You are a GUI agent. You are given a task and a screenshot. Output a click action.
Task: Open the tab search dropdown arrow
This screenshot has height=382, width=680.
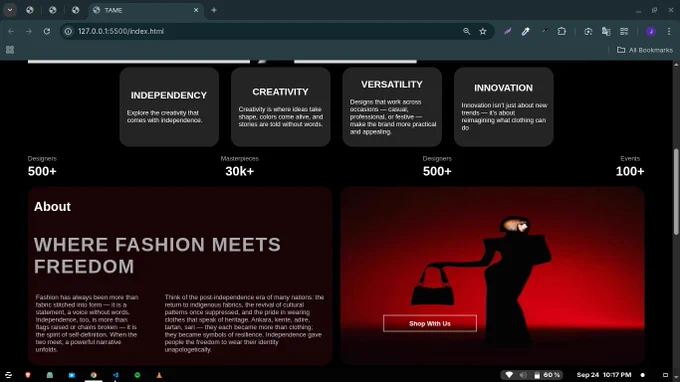(10, 10)
